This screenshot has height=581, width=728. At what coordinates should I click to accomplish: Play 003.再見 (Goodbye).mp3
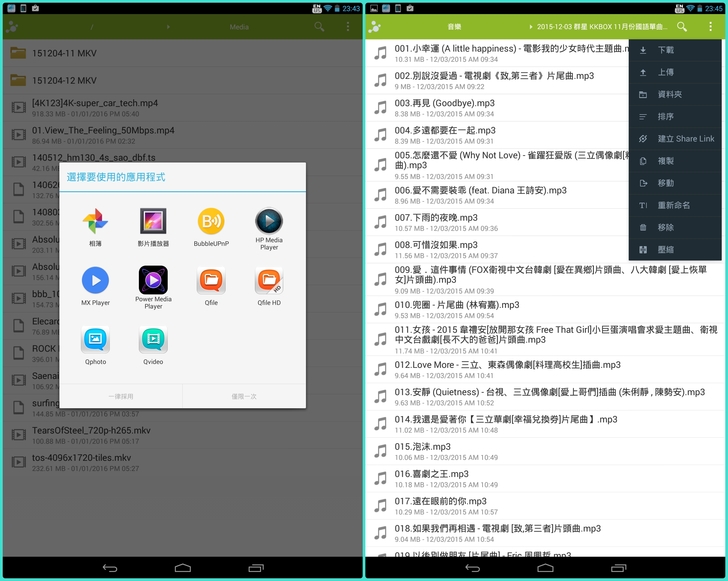pos(497,108)
